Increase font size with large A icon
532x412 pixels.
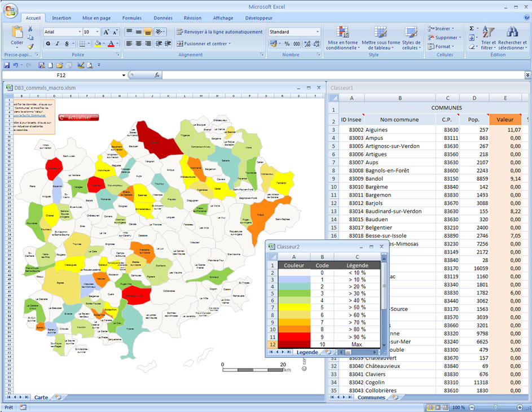[x=106, y=32]
